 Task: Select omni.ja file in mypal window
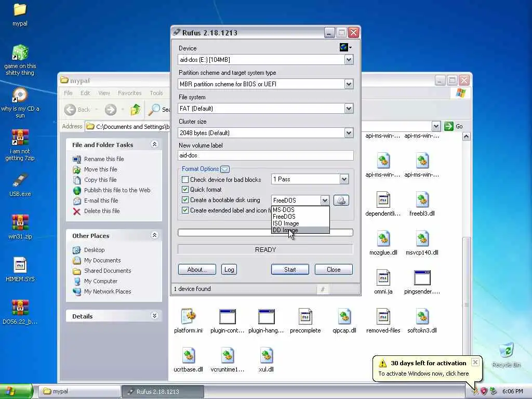click(x=383, y=282)
